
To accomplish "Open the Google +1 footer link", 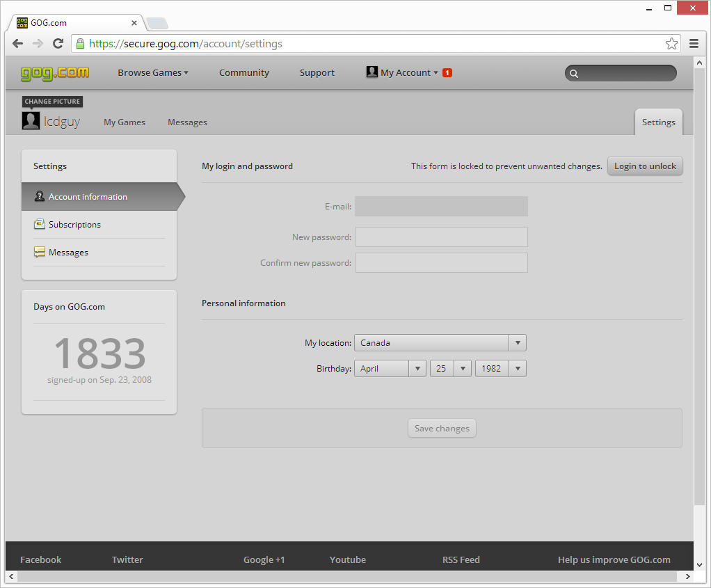I will pos(264,559).
